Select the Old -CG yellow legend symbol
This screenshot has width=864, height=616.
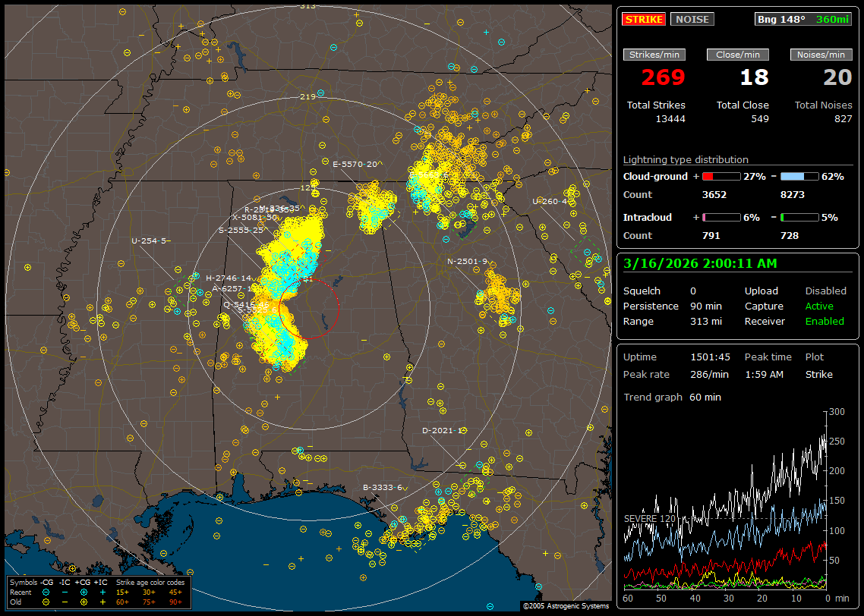coord(46,601)
